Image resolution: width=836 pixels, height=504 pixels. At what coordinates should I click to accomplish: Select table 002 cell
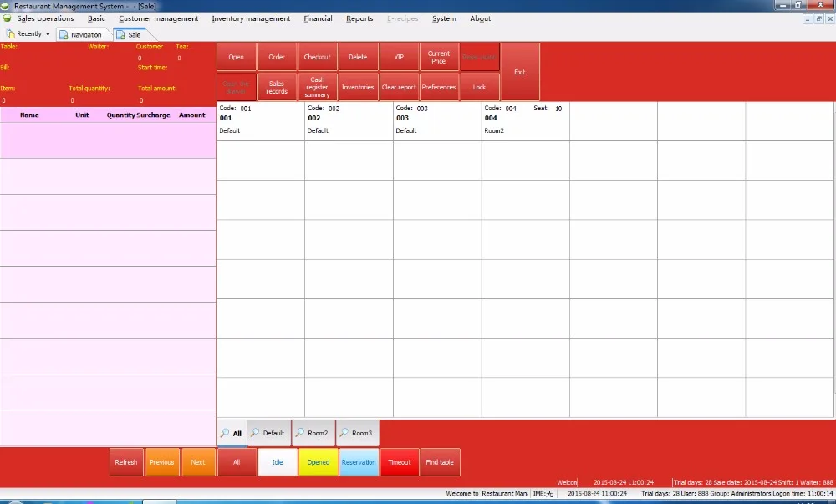[x=349, y=121]
